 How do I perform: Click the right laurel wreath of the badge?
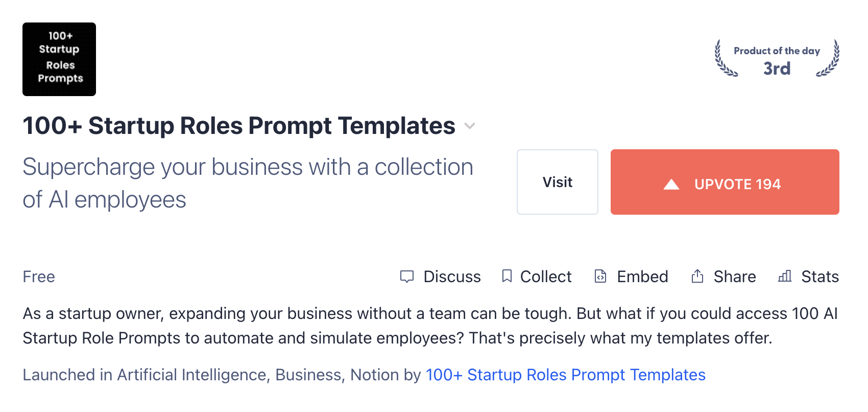(x=829, y=59)
